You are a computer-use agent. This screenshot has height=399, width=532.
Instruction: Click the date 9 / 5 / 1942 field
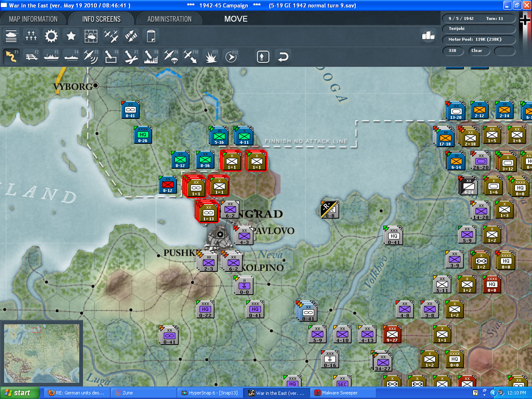tap(478, 19)
